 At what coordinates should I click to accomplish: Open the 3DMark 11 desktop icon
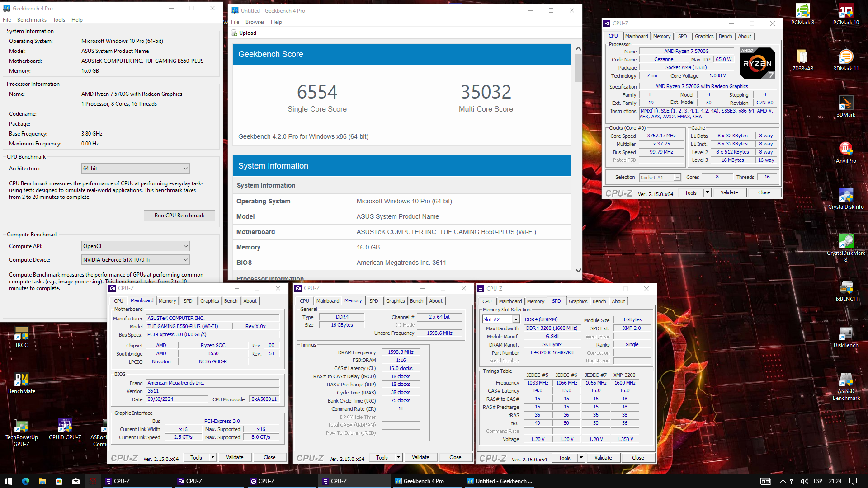(846, 60)
